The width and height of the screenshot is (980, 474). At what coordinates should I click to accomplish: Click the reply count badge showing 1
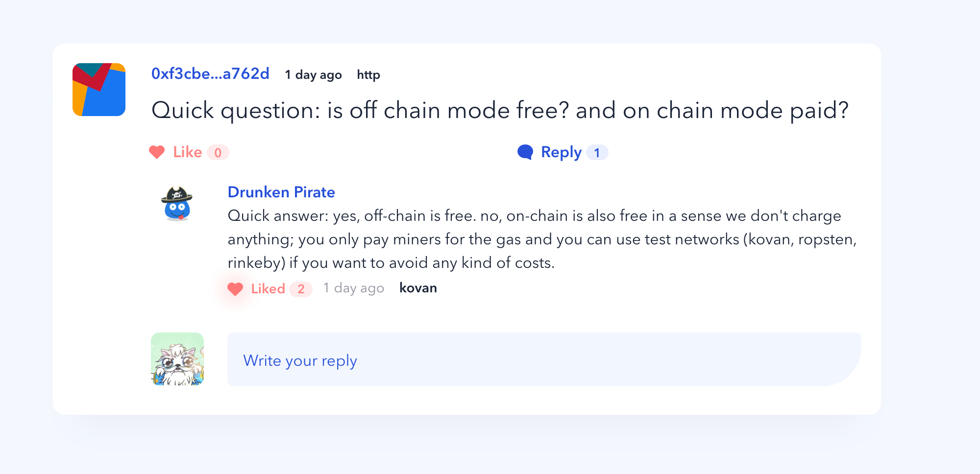click(x=597, y=153)
